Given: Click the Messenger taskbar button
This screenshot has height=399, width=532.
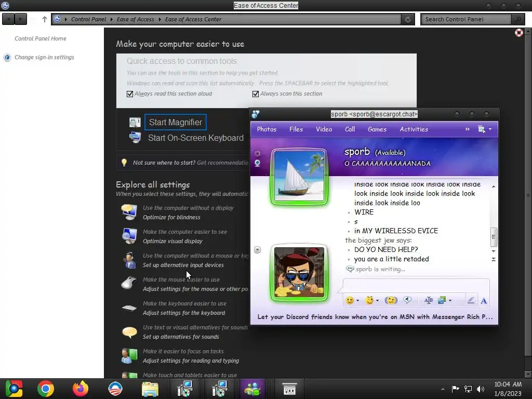Looking at the screenshot, I should [x=252, y=389].
